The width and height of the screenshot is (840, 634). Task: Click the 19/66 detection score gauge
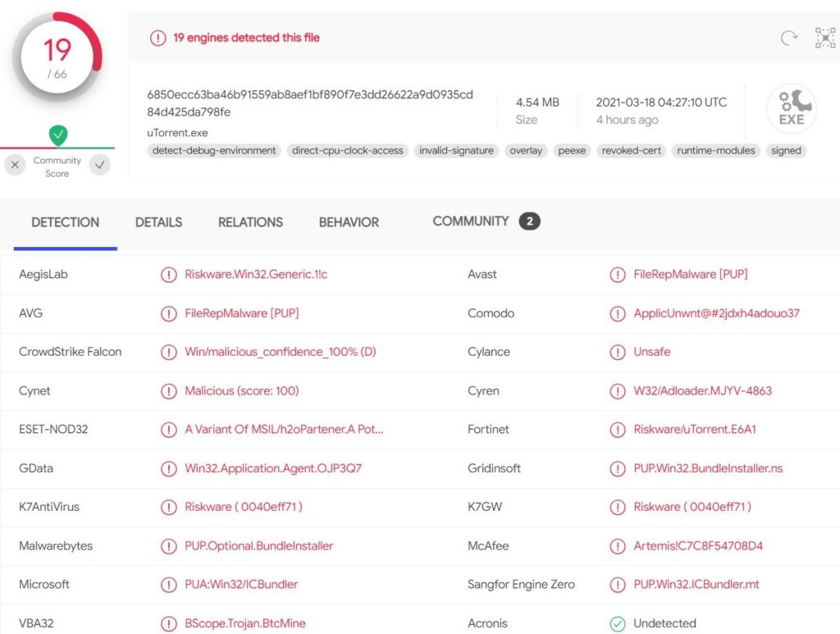click(57, 57)
